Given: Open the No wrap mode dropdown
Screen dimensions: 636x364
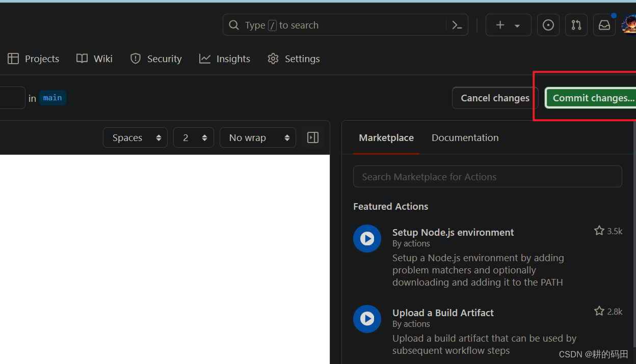Looking at the screenshot, I should pos(258,137).
